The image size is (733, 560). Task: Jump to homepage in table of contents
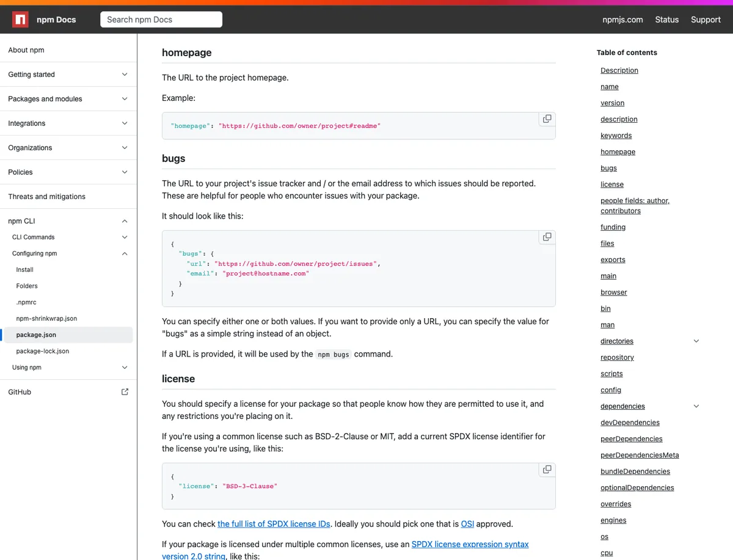(618, 152)
